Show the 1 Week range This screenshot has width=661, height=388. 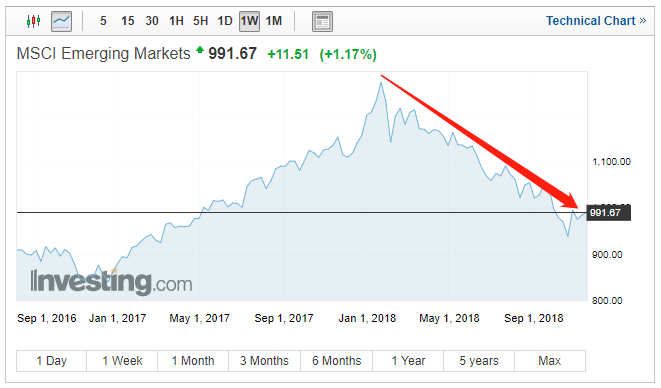(122, 361)
